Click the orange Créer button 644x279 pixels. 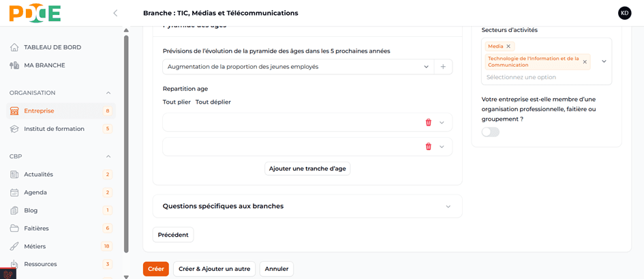click(x=155, y=269)
